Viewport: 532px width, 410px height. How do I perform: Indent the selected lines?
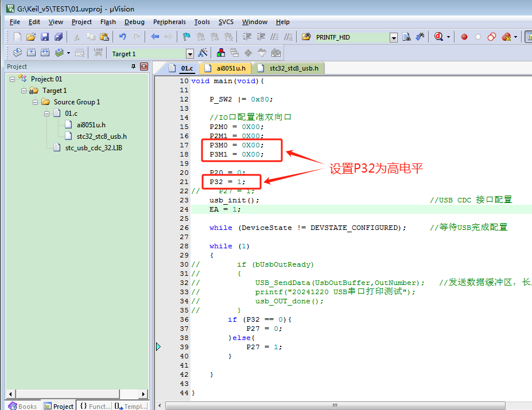pos(247,37)
